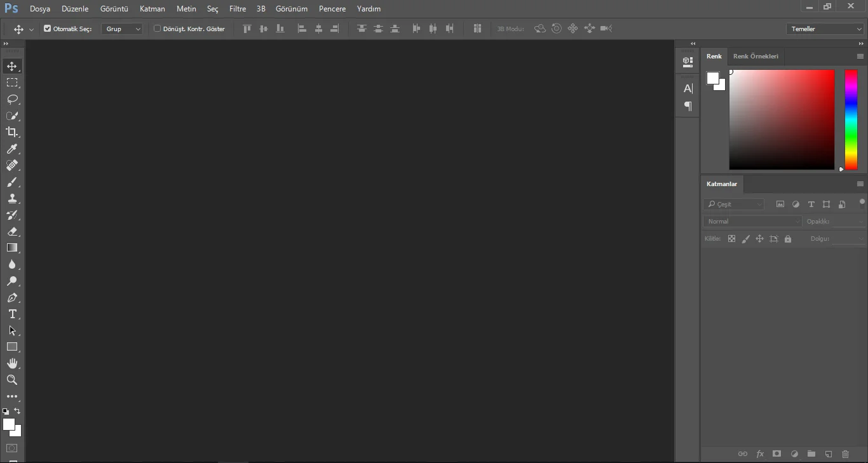Open the Temeller workspace dropdown
The width and height of the screenshot is (868, 463).
click(825, 29)
